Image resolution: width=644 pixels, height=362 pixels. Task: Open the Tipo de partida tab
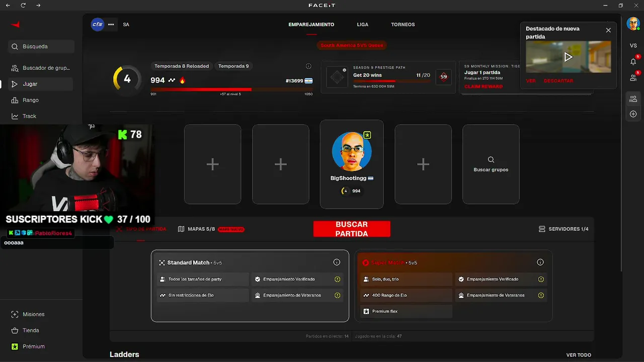(141, 229)
